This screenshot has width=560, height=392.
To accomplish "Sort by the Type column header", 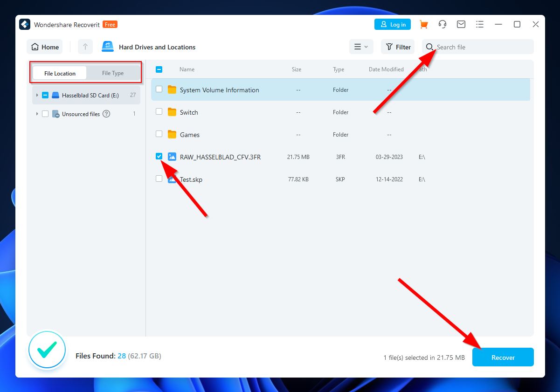I will click(339, 69).
